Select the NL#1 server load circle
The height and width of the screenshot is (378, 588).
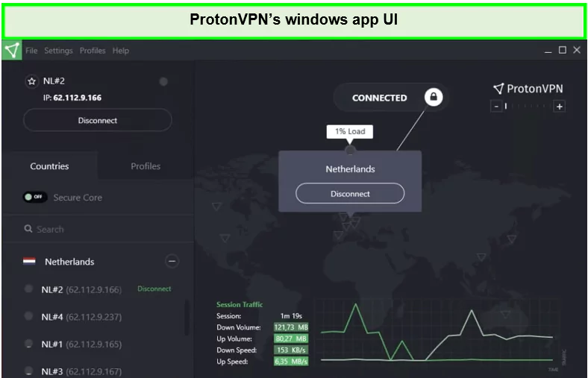click(x=28, y=344)
